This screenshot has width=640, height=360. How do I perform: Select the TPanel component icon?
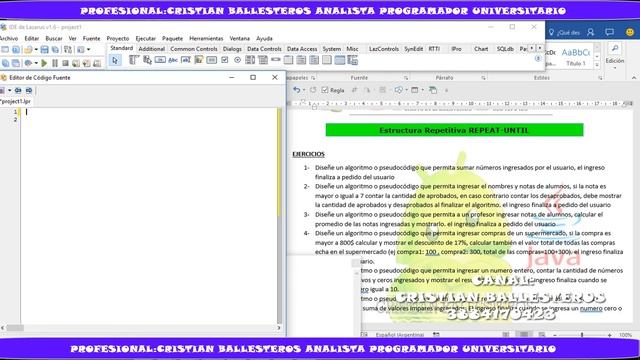[327, 60]
